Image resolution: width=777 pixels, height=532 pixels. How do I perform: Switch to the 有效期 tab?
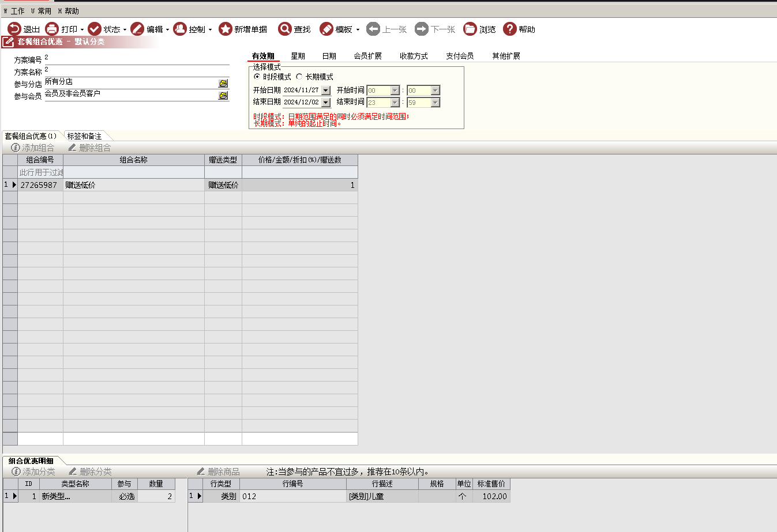[263, 56]
